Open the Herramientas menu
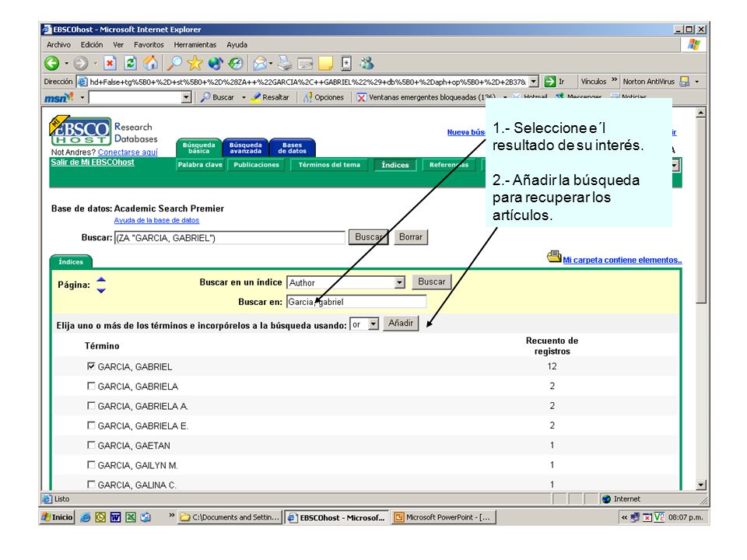 (195, 45)
